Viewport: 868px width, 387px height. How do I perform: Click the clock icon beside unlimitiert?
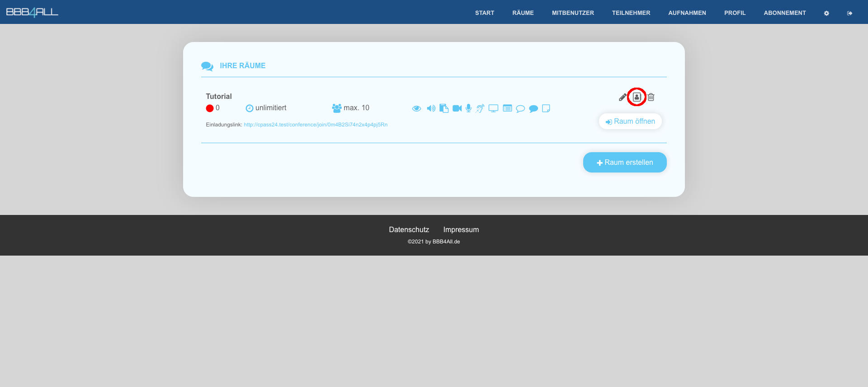pos(249,108)
